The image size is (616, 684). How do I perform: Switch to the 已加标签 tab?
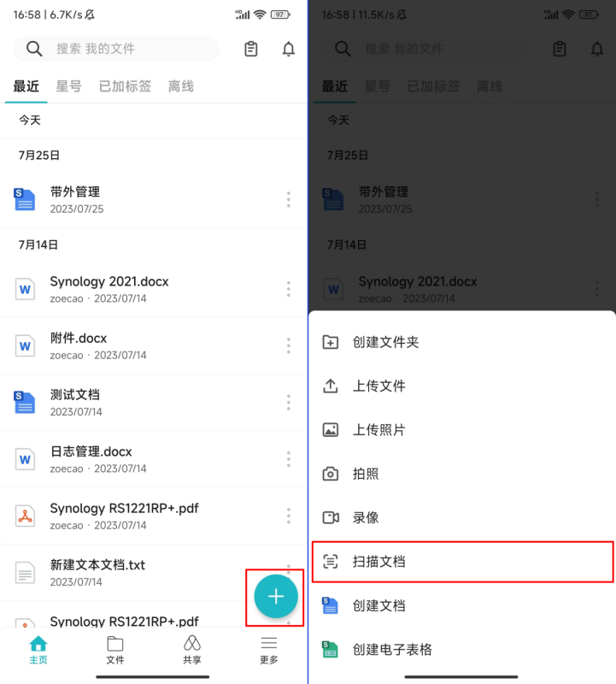tap(125, 86)
